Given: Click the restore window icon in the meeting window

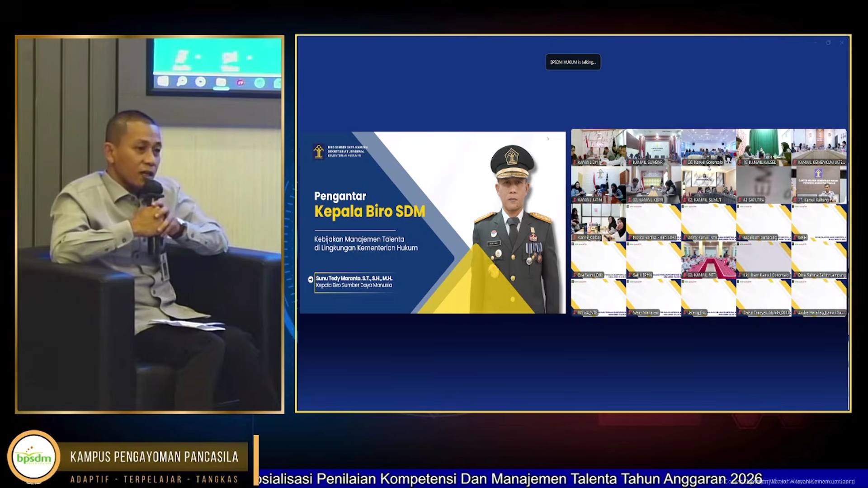Looking at the screenshot, I should 829,43.
